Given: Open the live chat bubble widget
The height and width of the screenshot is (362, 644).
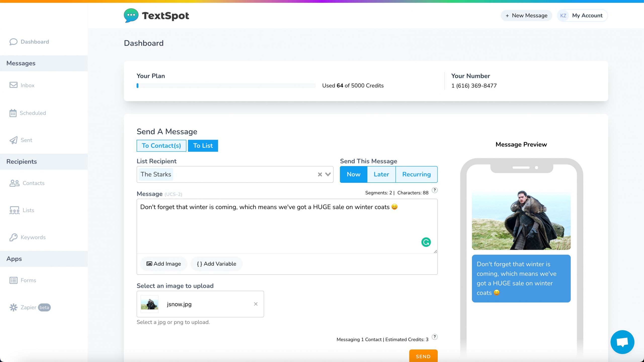Looking at the screenshot, I should coord(622,342).
